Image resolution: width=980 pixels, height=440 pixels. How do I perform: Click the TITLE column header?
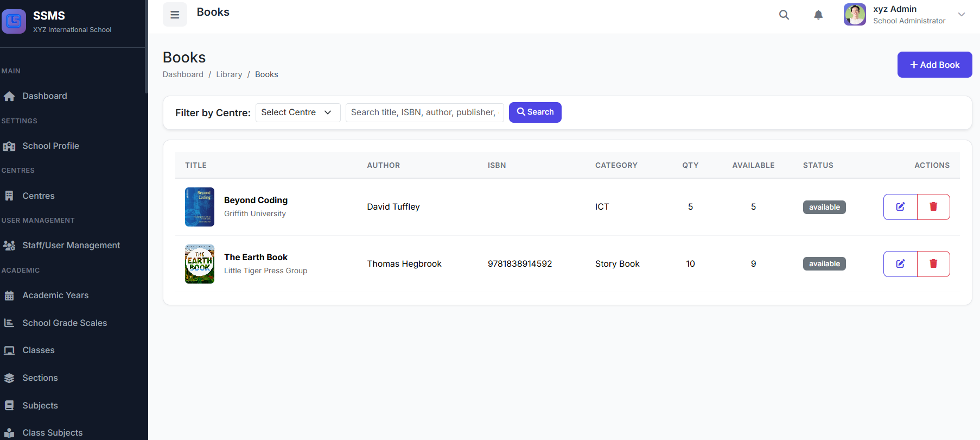point(196,165)
